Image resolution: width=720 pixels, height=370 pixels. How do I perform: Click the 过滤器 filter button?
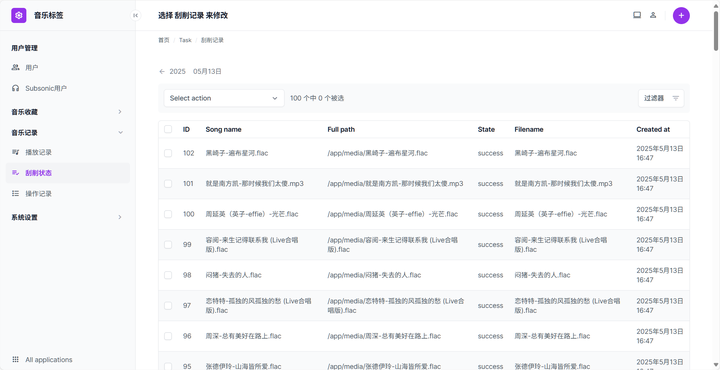click(661, 98)
